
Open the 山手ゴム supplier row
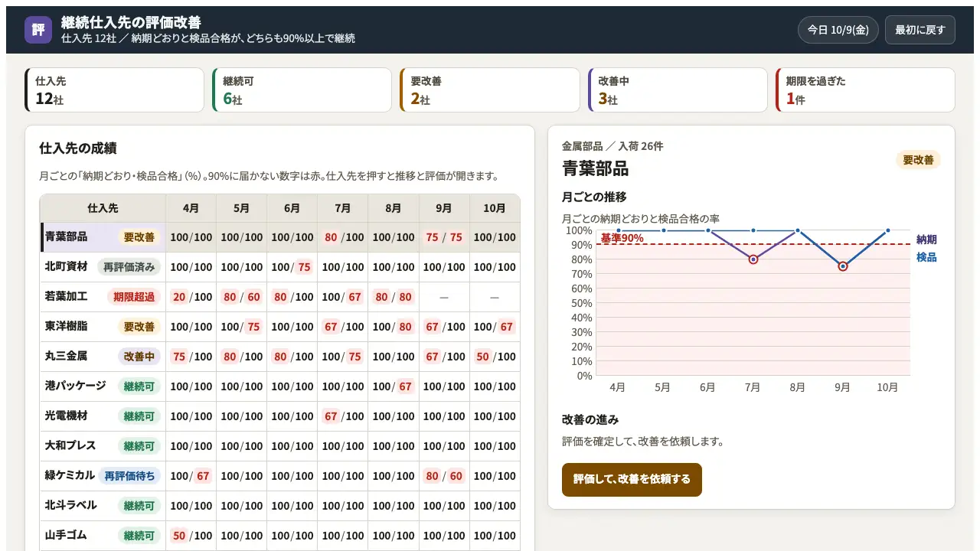coord(280,536)
